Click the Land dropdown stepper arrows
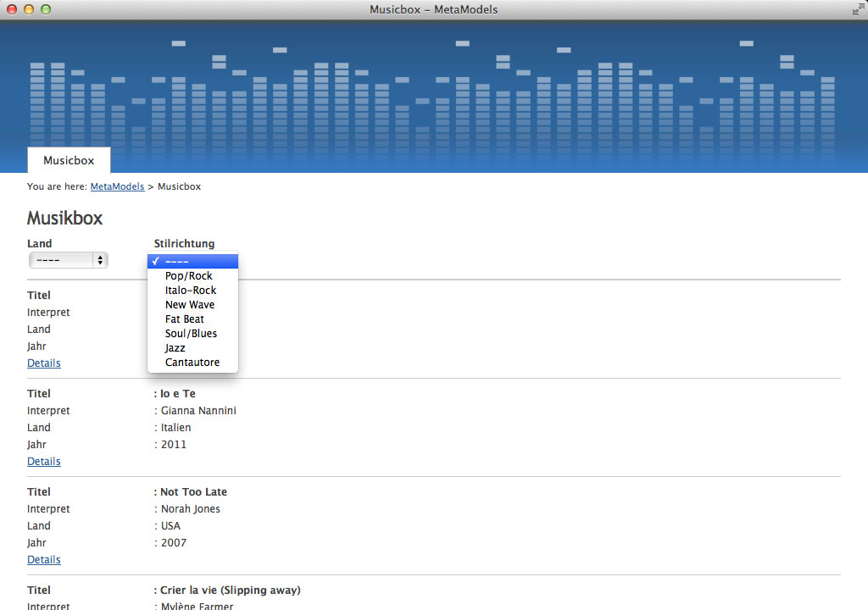This screenshot has width=868, height=610. [x=101, y=260]
